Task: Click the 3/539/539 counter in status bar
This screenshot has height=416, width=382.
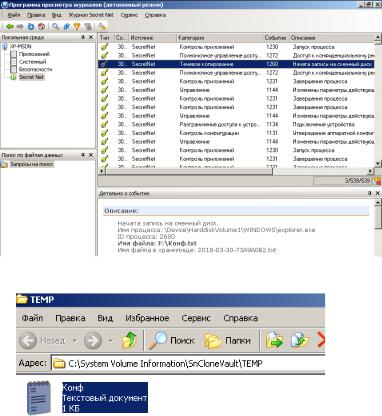Action: click(357, 181)
